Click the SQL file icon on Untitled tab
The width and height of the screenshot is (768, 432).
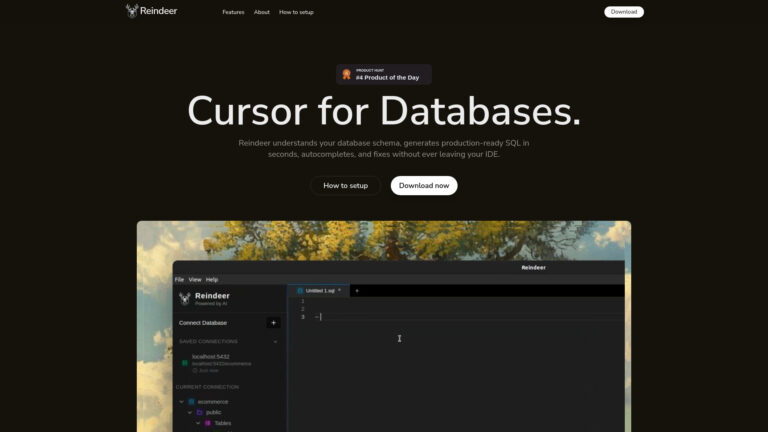pyautogui.click(x=300, y=291)
